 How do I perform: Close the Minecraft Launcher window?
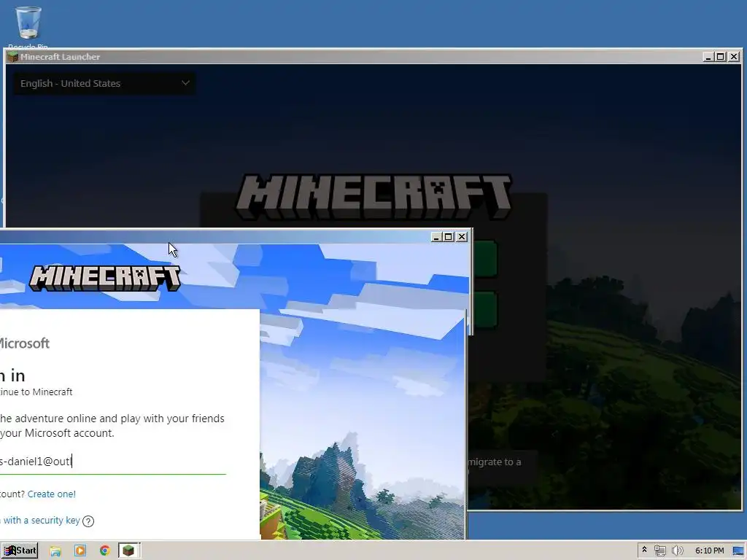734,57
